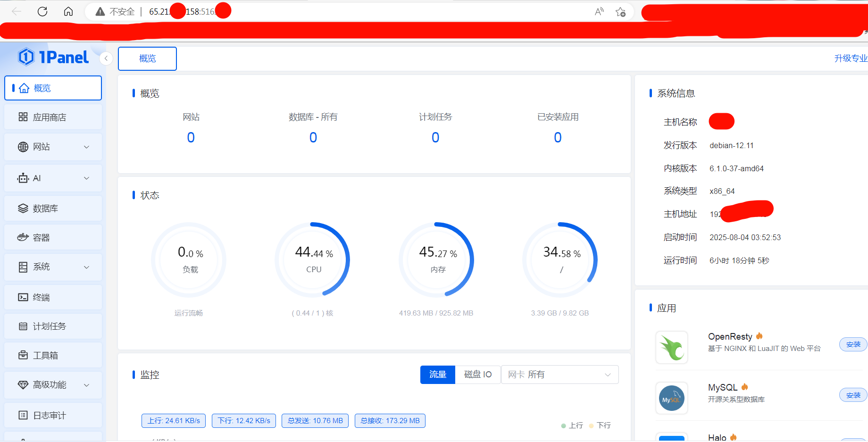Install MySQL with 安装 button
868x442 pixels.
click(x=853, y=395)
